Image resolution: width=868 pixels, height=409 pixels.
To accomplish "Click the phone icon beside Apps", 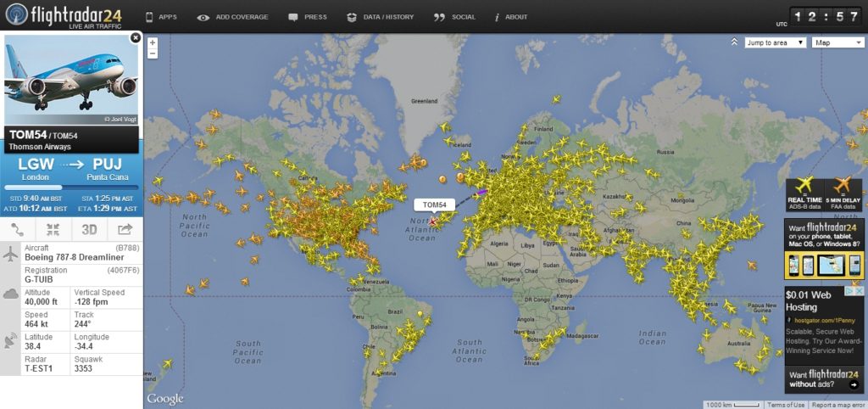I will (149, 17).
